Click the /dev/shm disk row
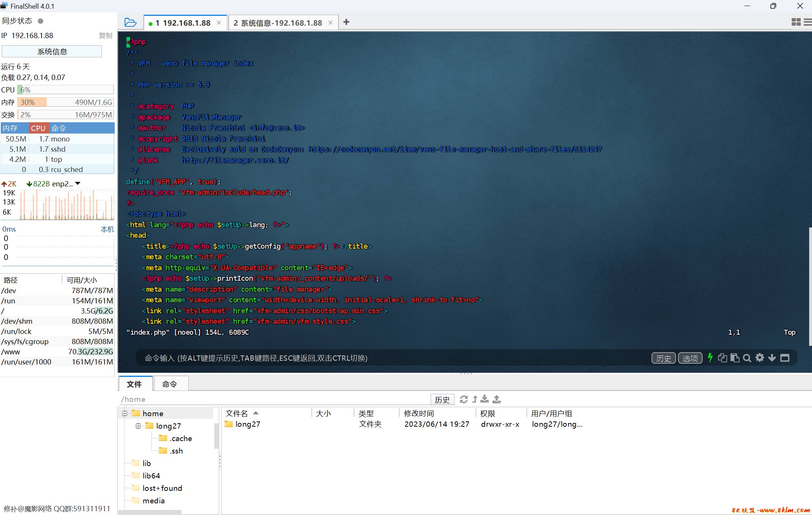812x515 pixels. 57,321
